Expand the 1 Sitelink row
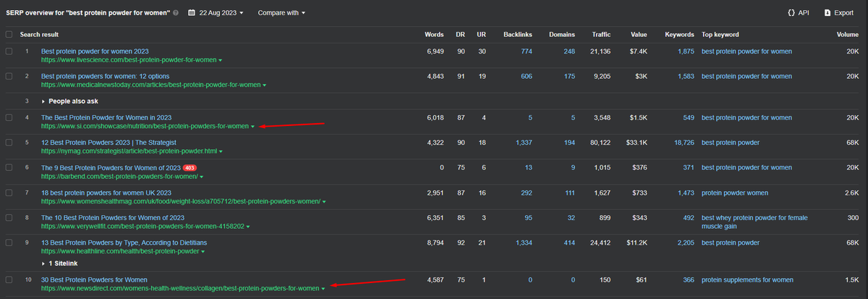 pyautogui.click(x=61, y=264)
